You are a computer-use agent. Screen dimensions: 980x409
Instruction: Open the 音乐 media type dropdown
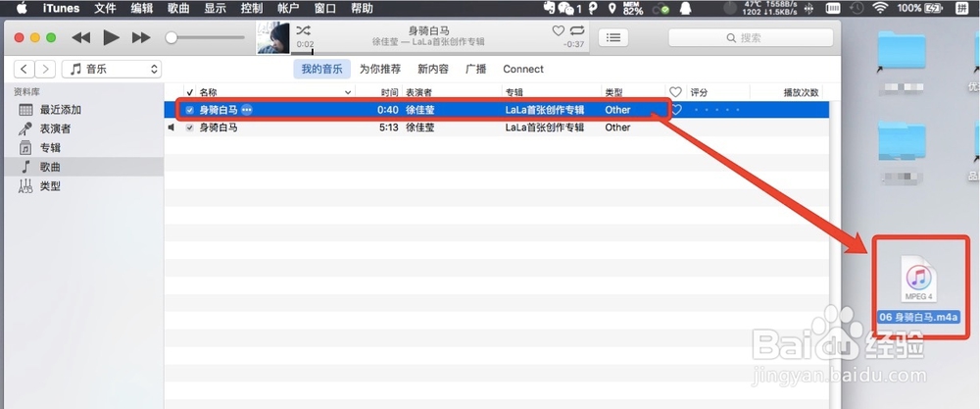112,69
